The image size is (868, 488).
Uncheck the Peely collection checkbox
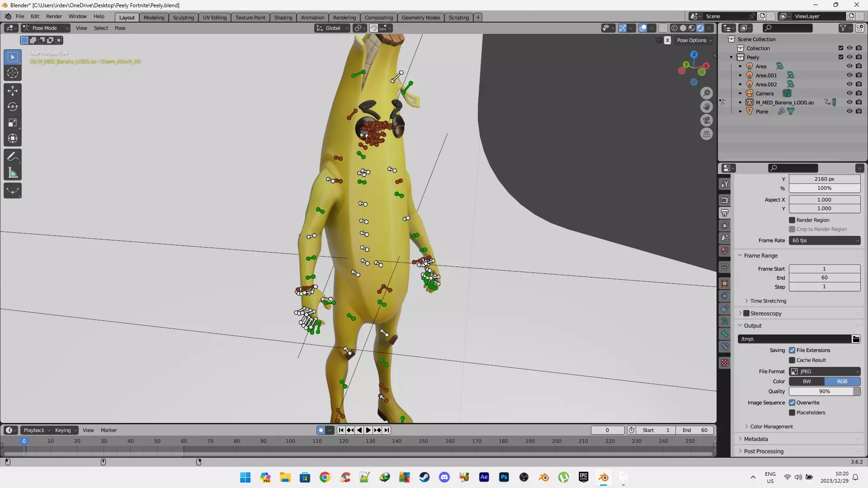[841, 57]
